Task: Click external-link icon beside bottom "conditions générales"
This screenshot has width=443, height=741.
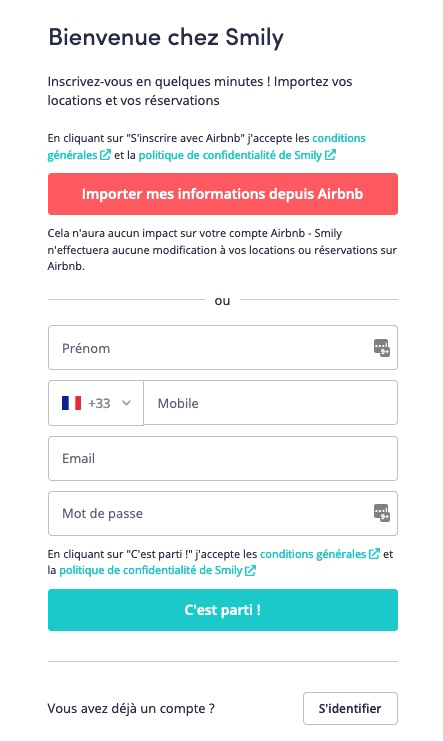Action: tap(374, 554)
